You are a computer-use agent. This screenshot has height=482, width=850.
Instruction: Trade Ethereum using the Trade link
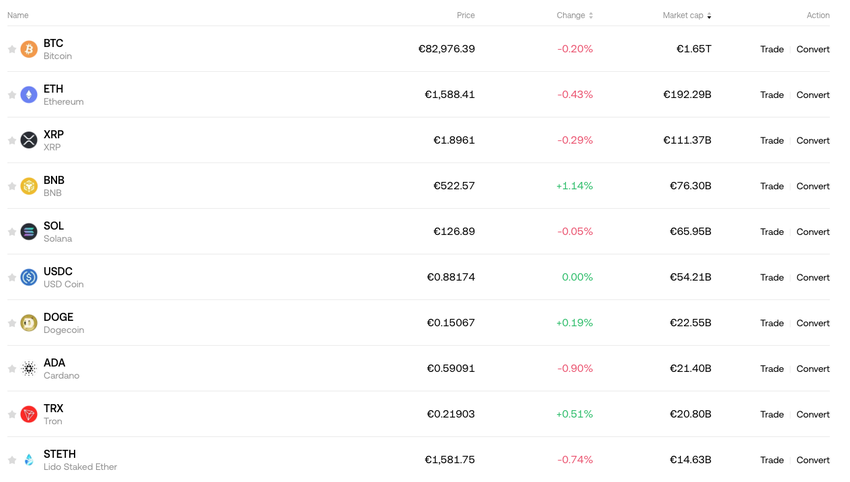771,95
